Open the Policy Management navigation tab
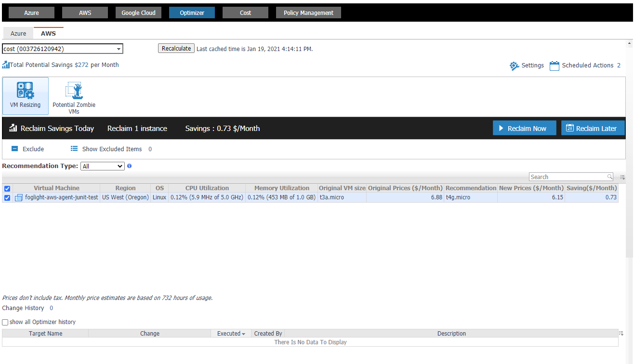The height and width of the screenshot is (364, 634). click(308, 13)
